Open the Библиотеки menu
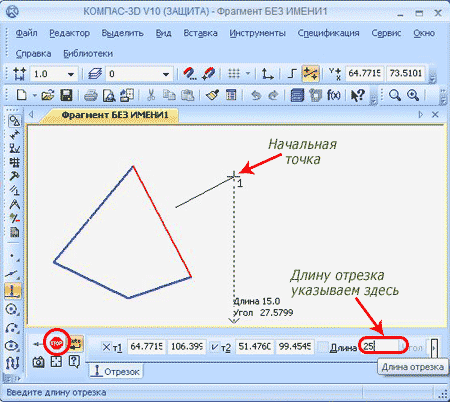 (88, 54)
